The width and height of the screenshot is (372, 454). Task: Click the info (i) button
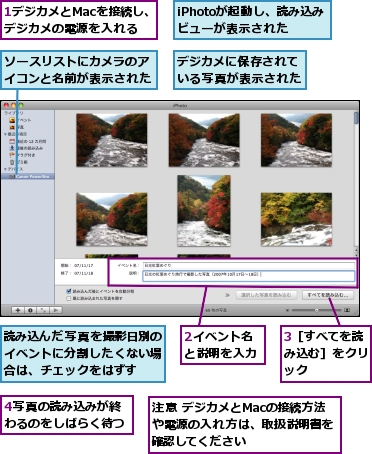tap(30, 310)
